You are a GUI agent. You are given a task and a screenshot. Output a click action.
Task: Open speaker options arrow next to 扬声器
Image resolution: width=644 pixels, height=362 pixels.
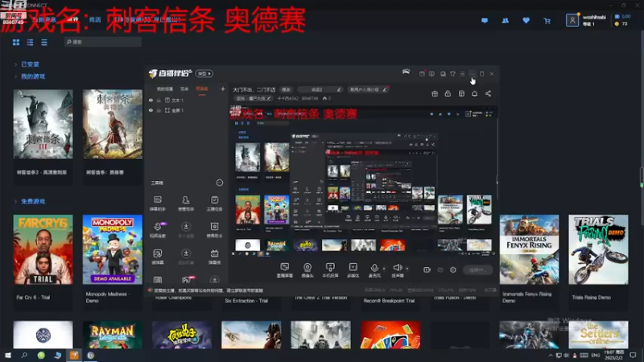407,269
